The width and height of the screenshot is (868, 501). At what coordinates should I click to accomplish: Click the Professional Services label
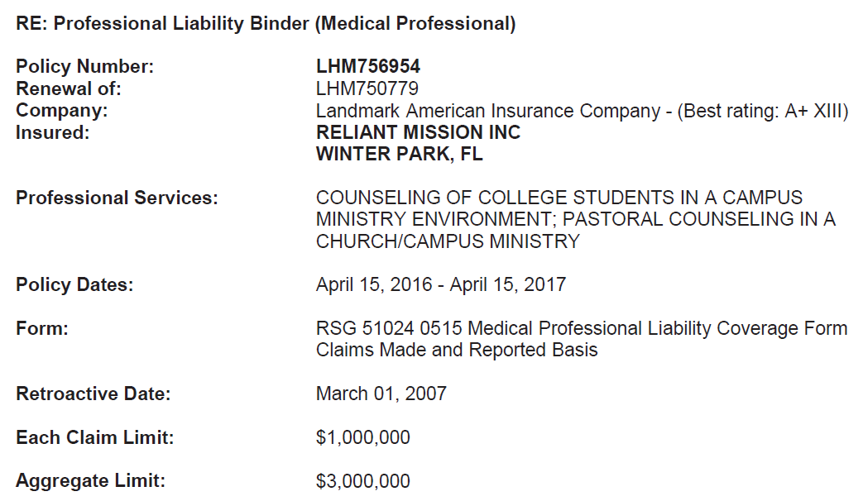click(117, 198)
